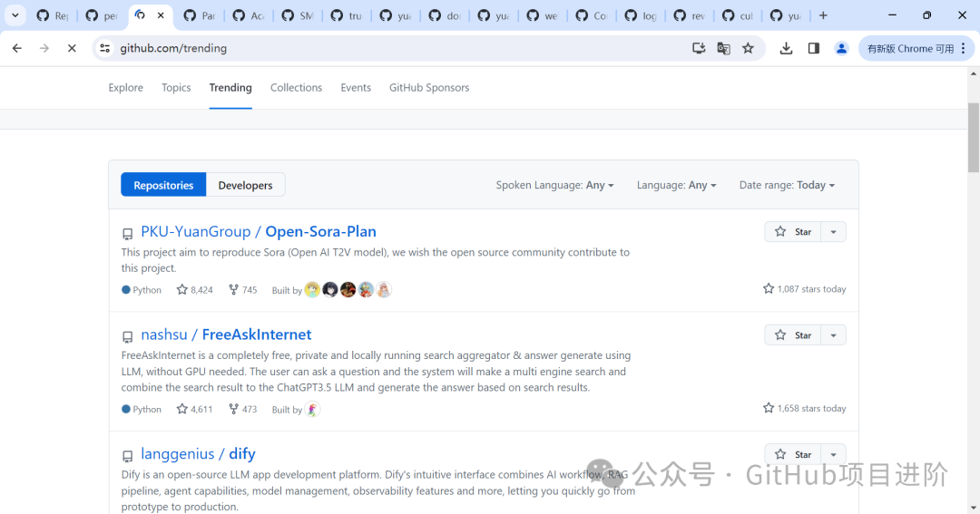Viewport: 980px width, 514px height.
Task: Star the dify repository
Action: [x=792, y=454]
